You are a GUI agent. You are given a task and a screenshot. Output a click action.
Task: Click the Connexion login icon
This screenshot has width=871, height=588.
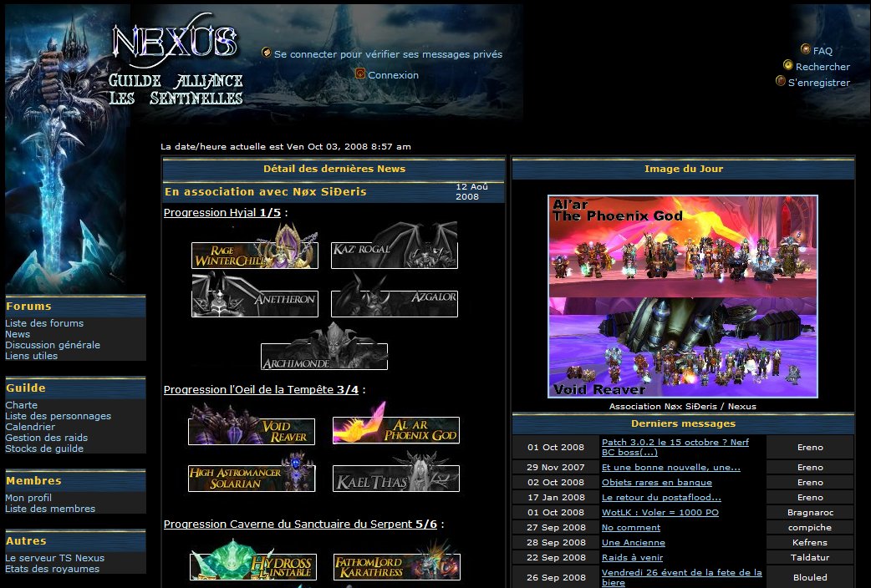[360, 73]
